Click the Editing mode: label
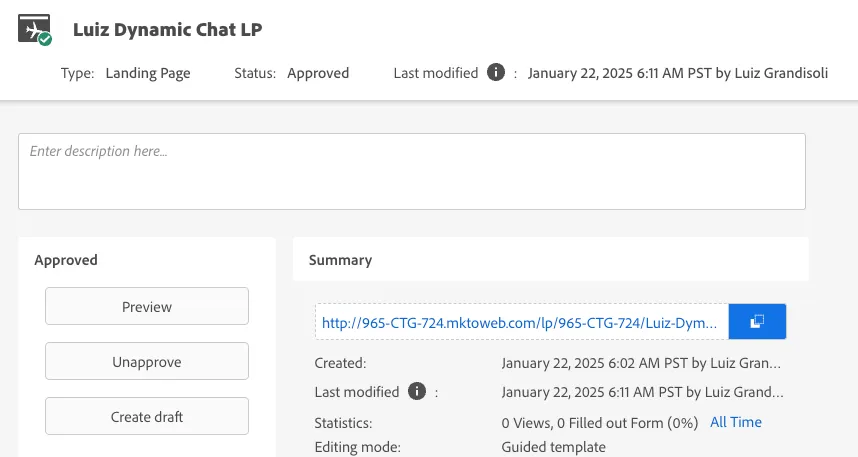Screen dimensions: 858x457 coord(357,447)
